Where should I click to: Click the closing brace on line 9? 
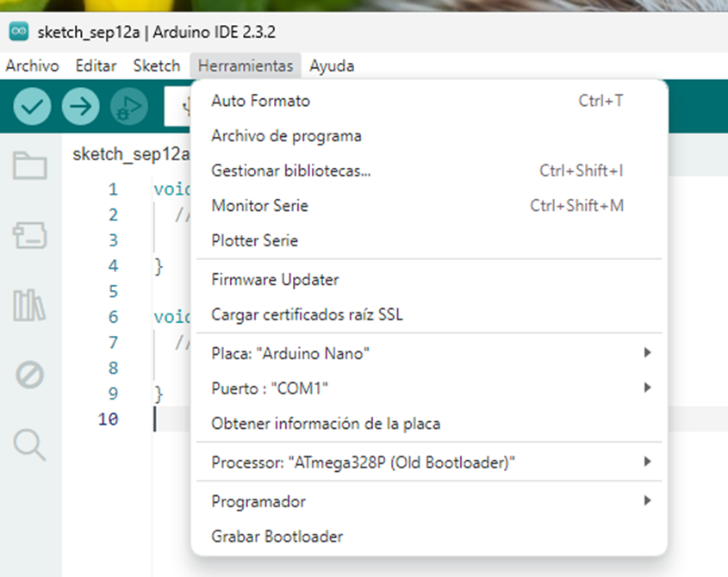159,394
